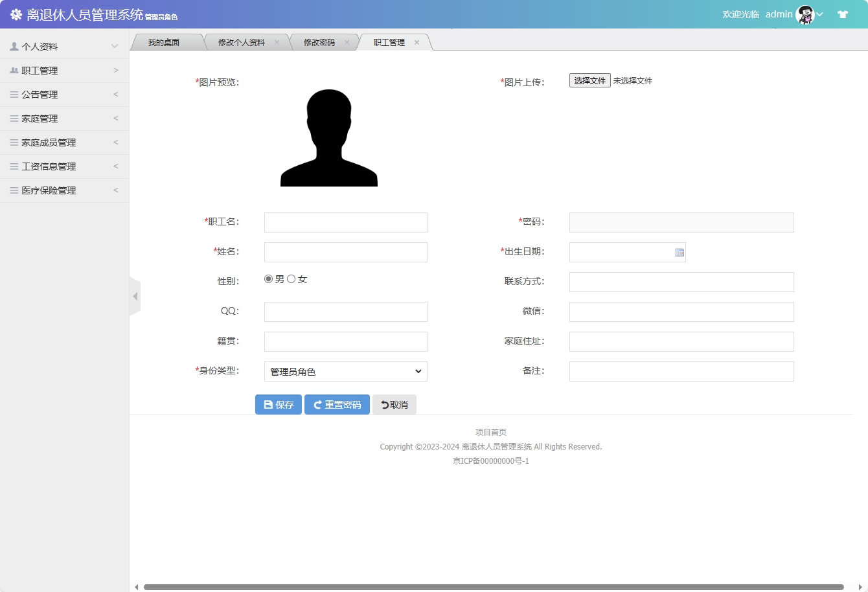Click the 职工管理 people icon in sidebar
Viewport: 868px width, 592px height.
(13, 70)
